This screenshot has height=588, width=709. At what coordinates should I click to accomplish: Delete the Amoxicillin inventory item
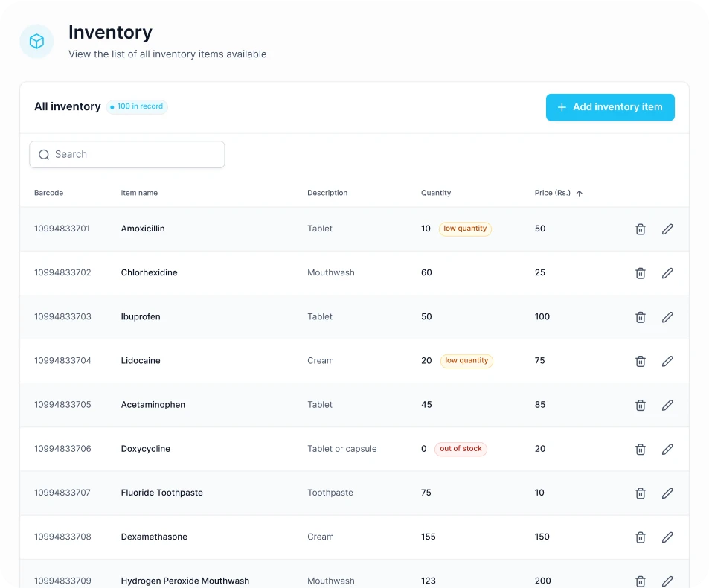point(640,229)
